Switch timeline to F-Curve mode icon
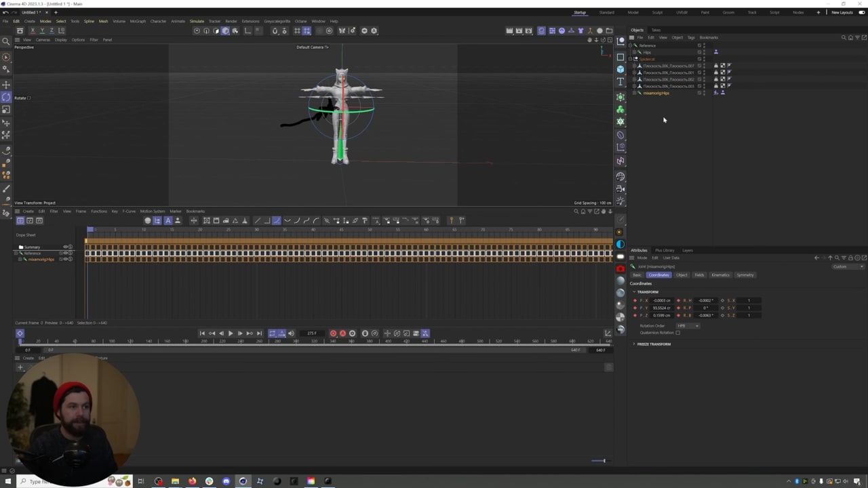The height and width of the screenshot is (488, 868). (x=30, y=220)
